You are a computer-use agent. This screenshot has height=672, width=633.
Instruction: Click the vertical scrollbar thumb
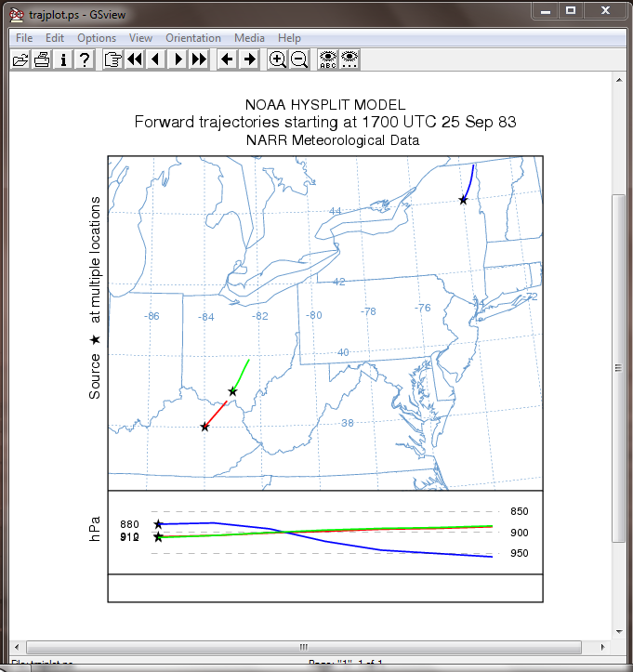click(618, 368)
